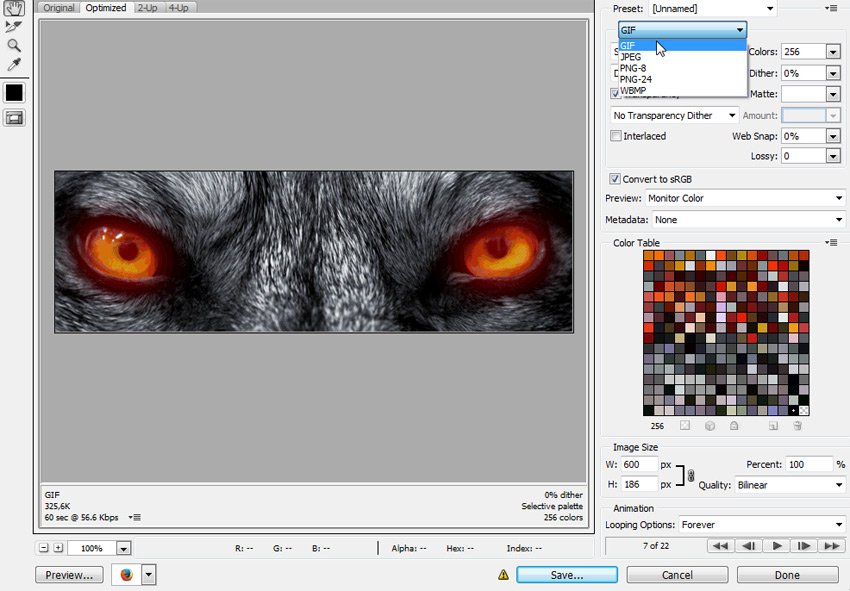Image resolution: width=850 pixels, height=591 pixels.
Task: Open the Dither percentage dropdown
Action: point(833,73)
